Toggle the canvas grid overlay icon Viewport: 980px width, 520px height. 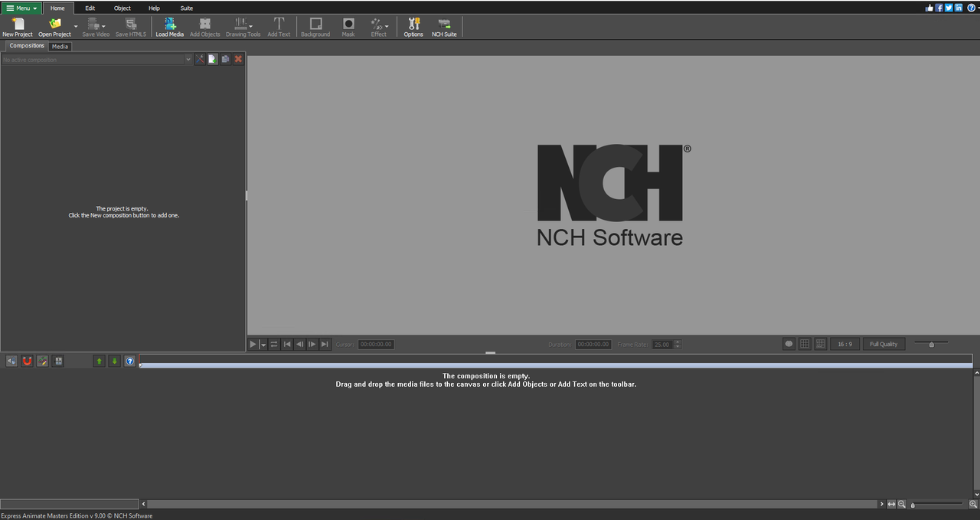click(805, 345)
